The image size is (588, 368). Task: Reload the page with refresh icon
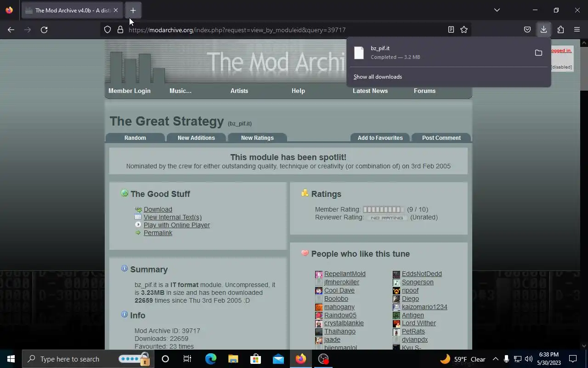44,30
